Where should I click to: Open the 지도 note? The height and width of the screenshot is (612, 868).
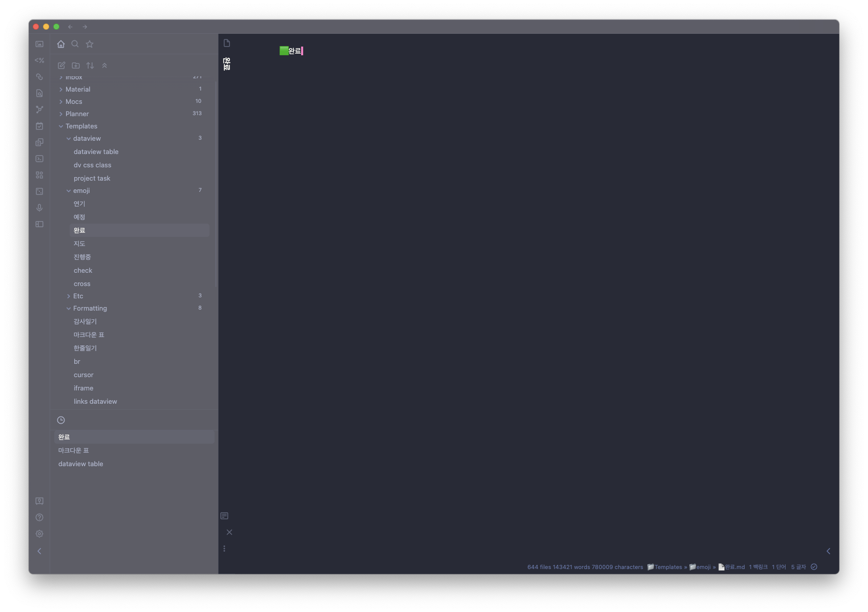coord(139,244)
